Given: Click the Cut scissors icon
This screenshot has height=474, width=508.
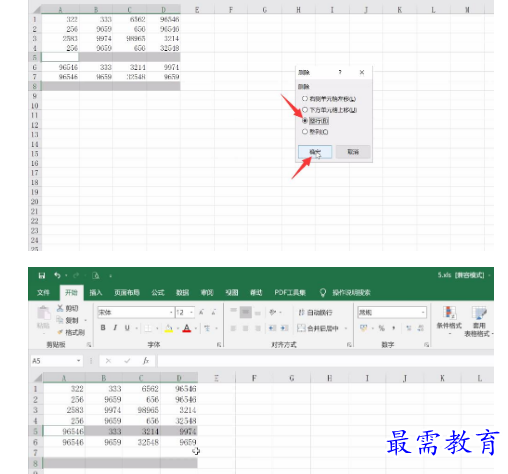Looking at the screenshot, I should pos(60,308).
